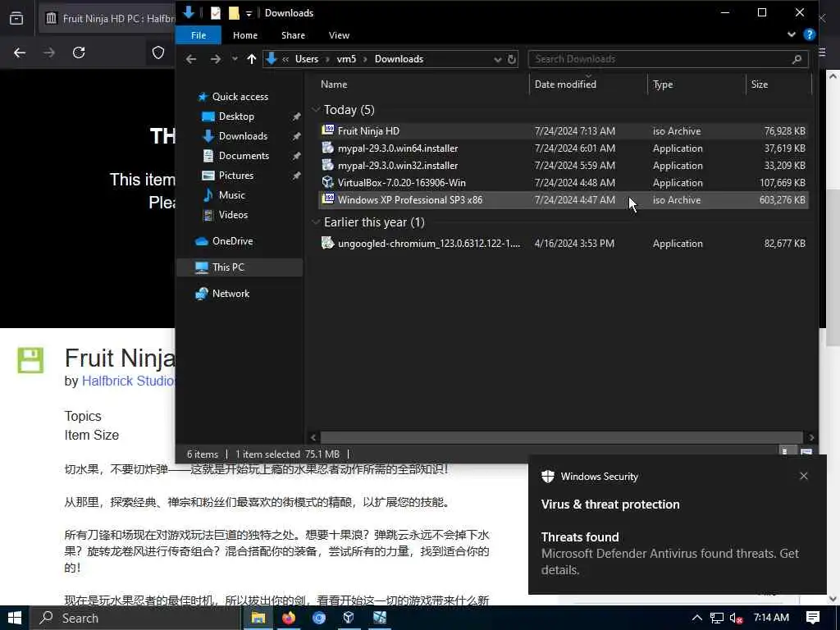Open Explorer Help question mark icon

click(x=810, y=34)
